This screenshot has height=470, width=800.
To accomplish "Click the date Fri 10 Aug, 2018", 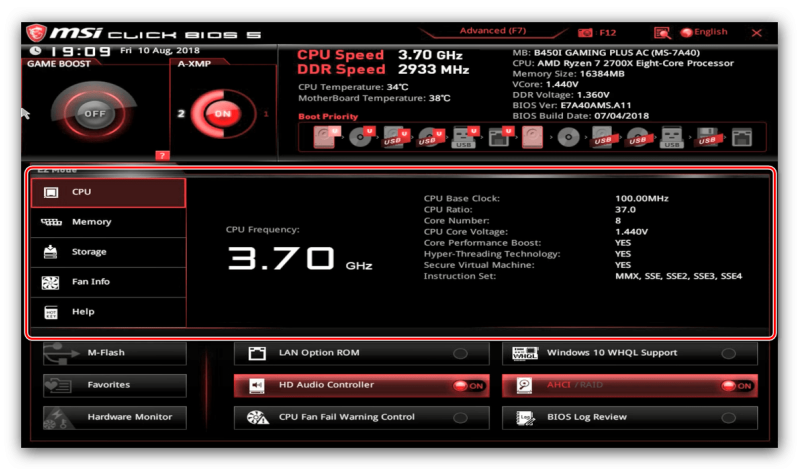I will [160, 51].
